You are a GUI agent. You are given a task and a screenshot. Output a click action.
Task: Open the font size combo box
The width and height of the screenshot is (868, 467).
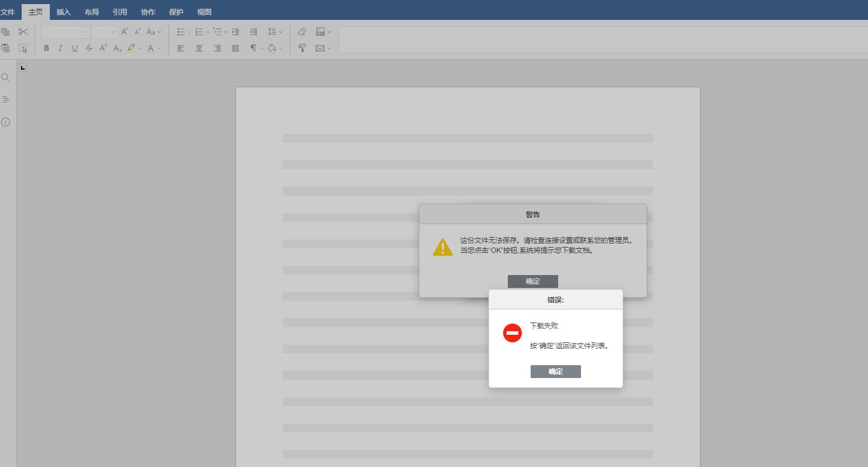[104, 32]
